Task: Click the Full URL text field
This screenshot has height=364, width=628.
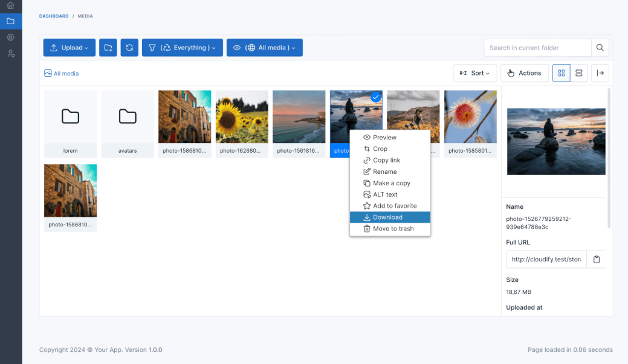Action: (x=546, y=259)
